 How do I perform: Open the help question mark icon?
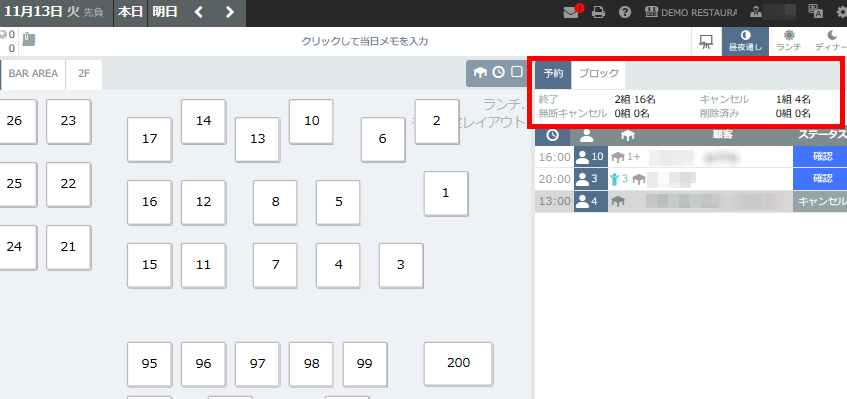point(625,12)
